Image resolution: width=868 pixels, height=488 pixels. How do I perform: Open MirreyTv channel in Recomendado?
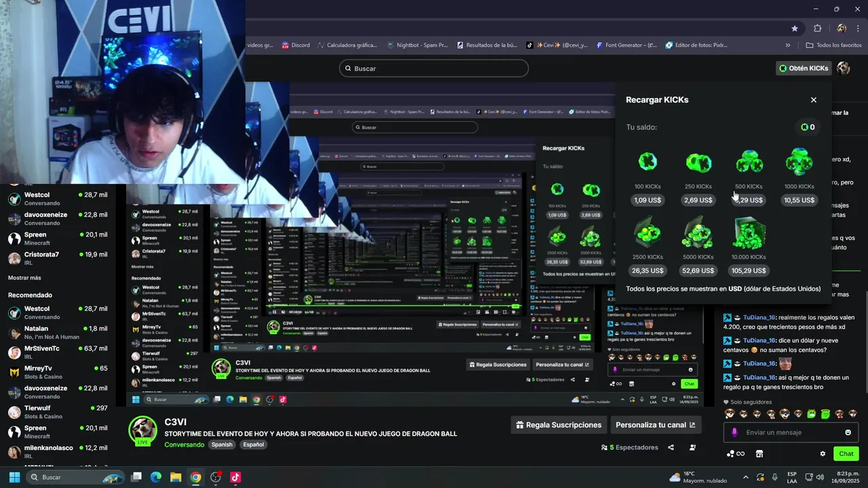click(x=58, y=372)
